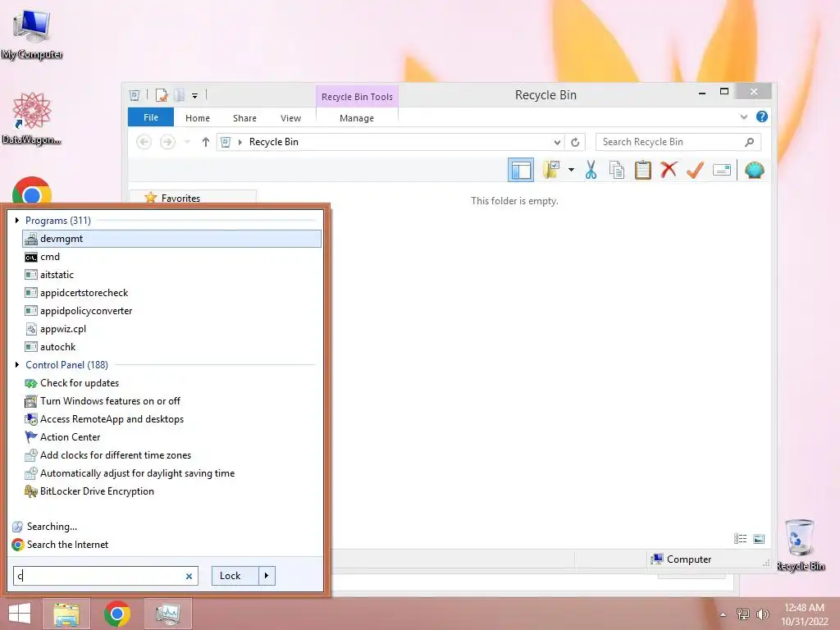The height and width of the screenshot is (630, 840).
Task: Open Action Center result
Action: coord(171,437)
